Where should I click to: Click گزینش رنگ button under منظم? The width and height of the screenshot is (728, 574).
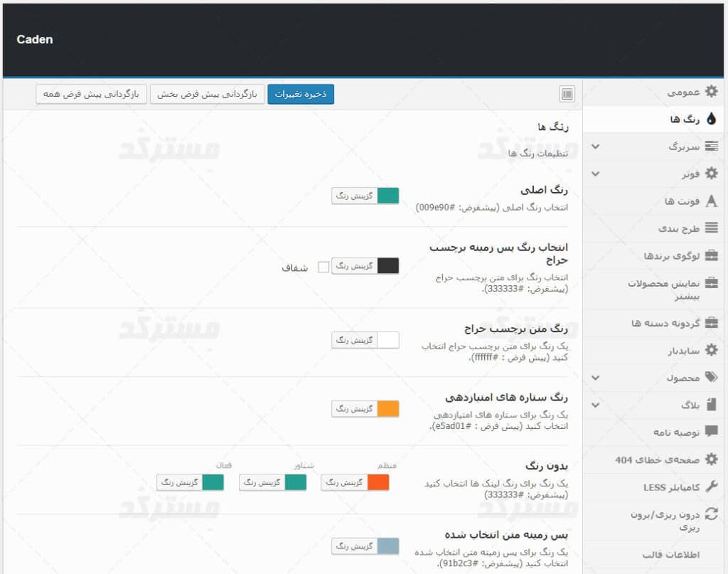(x=345, y=482)
